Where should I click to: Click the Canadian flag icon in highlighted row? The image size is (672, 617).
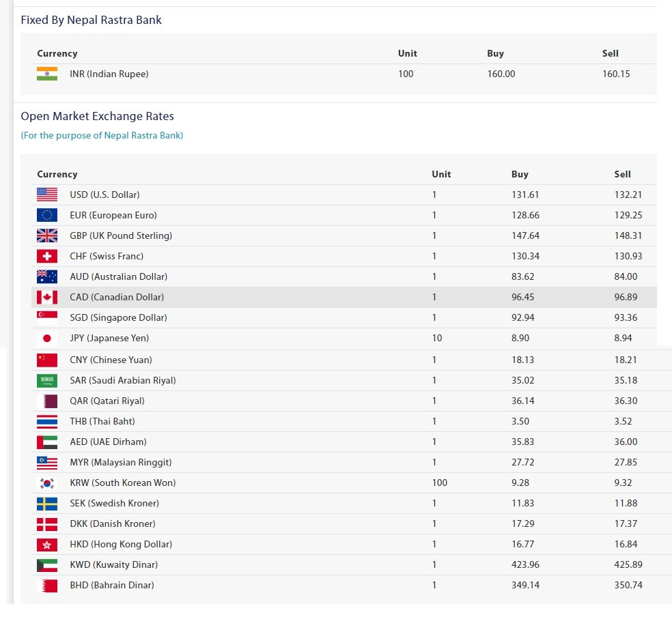pos(47,297)
